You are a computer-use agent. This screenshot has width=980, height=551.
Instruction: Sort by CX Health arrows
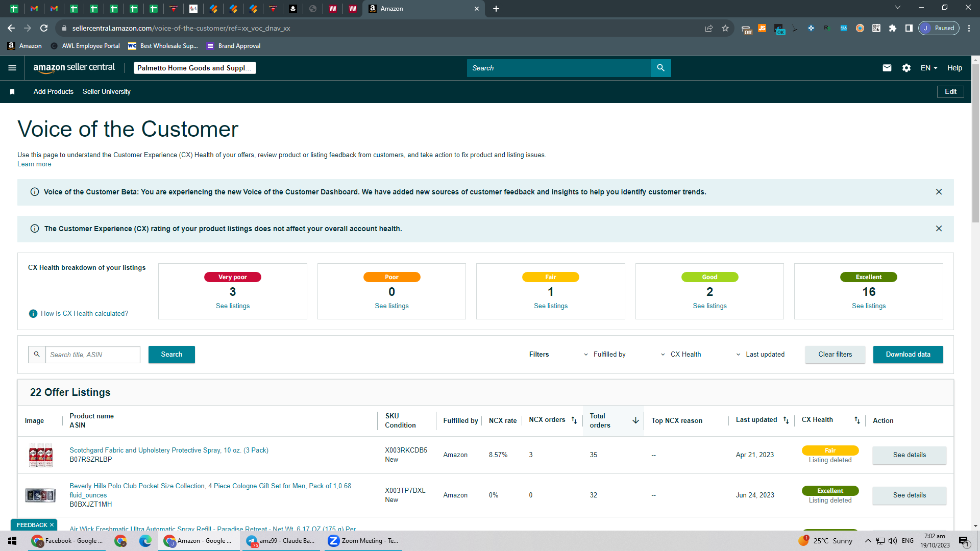pos(857,420)
